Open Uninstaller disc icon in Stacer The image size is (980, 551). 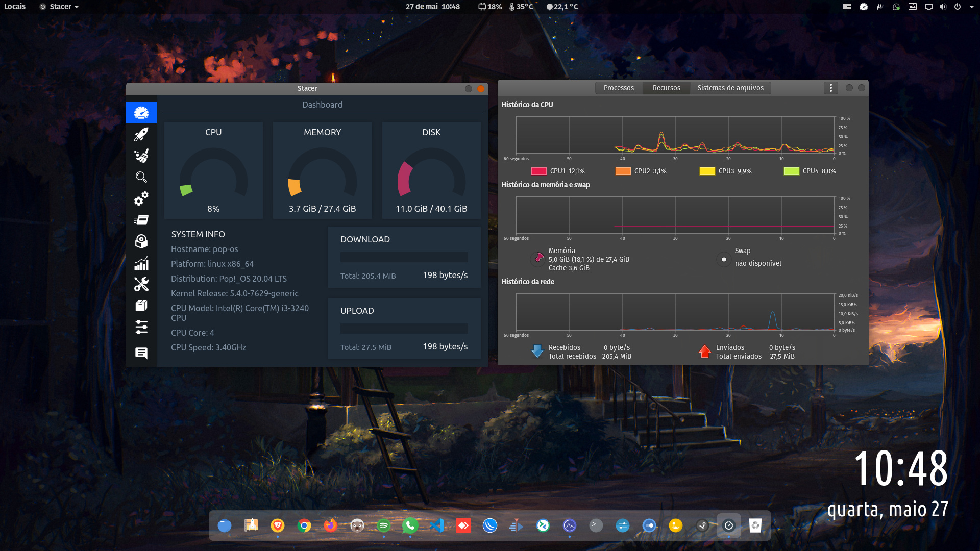point(141,241)
